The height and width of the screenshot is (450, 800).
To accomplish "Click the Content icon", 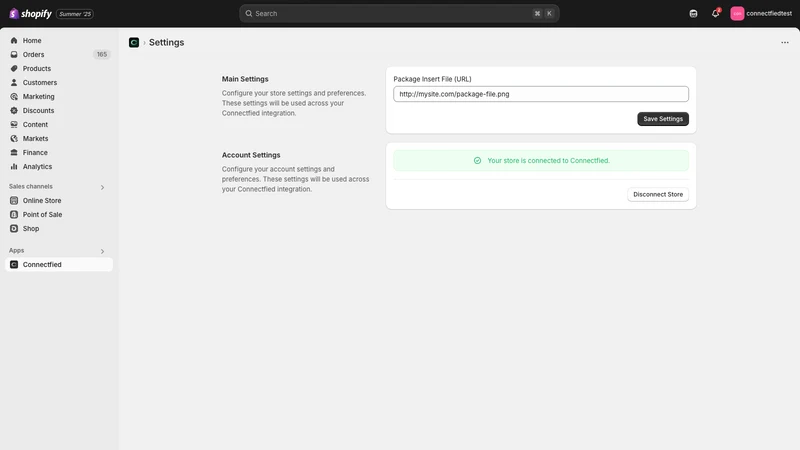I will 14,124.
